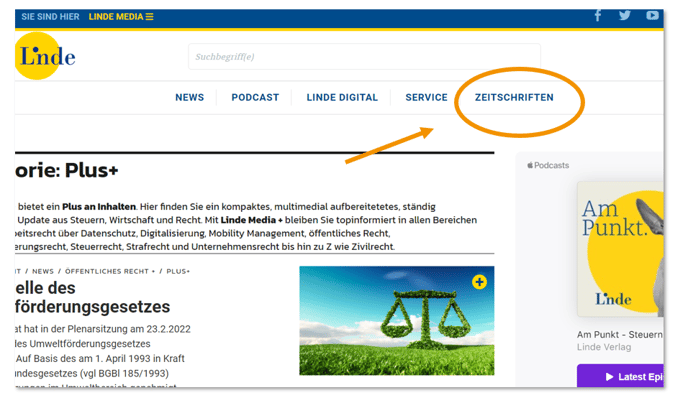Image resolution: width=688 pixels, height=413 pixels.
Task: Open the YouTube icon link
Action: click(x=652, y=15)
